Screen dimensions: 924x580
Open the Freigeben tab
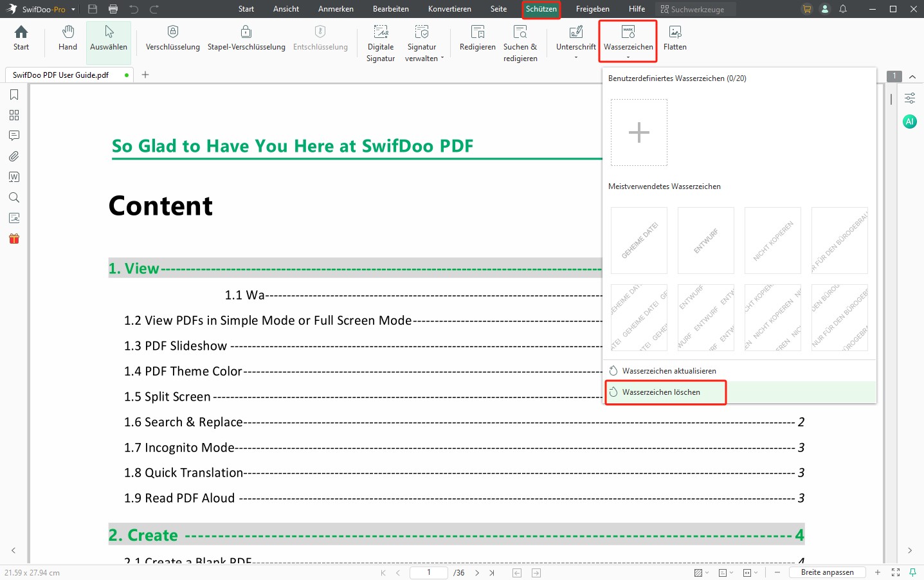[x=593, y=9]
